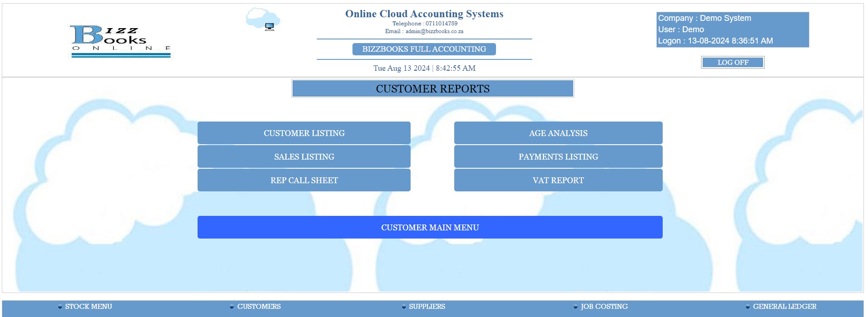Screen dimensions: 868x317
Task: Select the Rep Call Sheet button
Action: (x=304, y=180)
